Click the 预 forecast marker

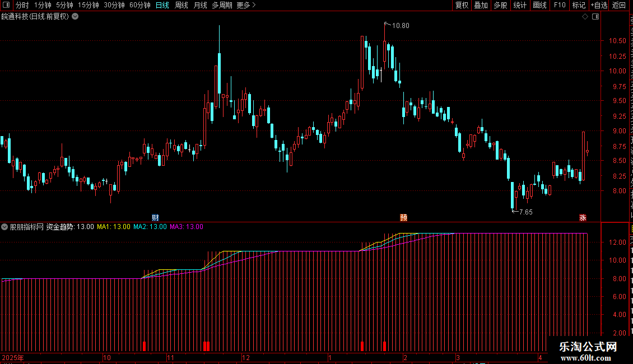tap(403, 217)
